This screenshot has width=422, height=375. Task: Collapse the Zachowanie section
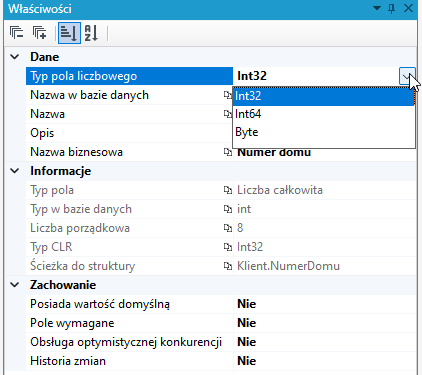15,285
